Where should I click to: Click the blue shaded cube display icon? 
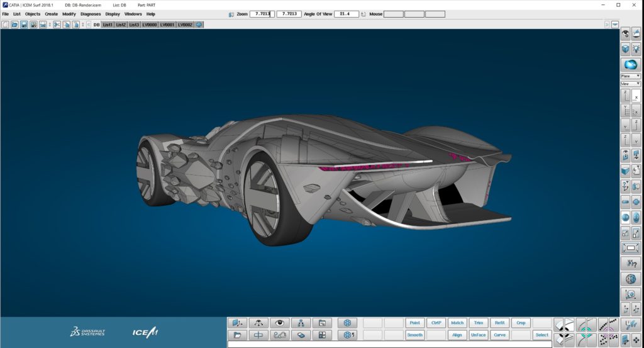pyautogui.click(x=625, y=48)
